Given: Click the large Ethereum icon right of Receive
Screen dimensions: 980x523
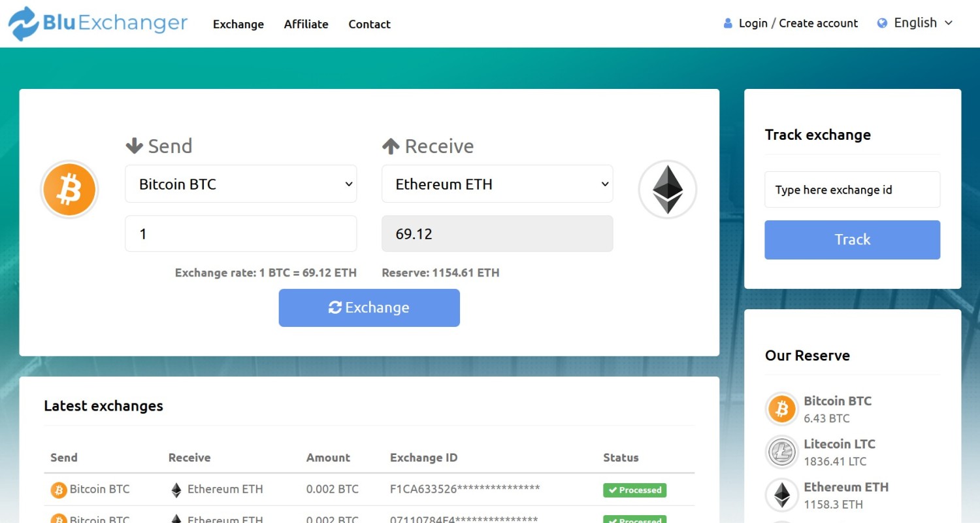Looking at the screenshot, I should [668, 190].
